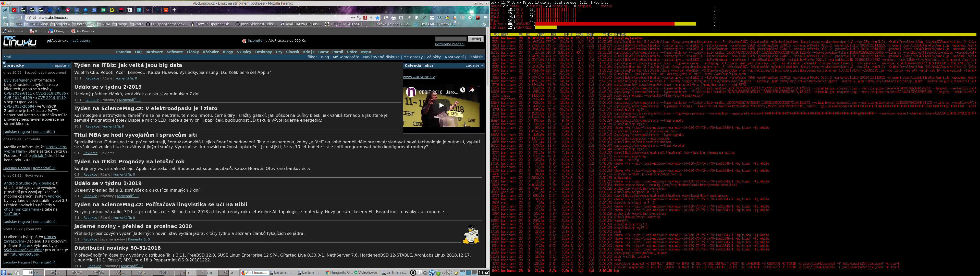Switch to Videohovor taskbar entry
The width and height of the screenshot is (980, 276).
367,273
